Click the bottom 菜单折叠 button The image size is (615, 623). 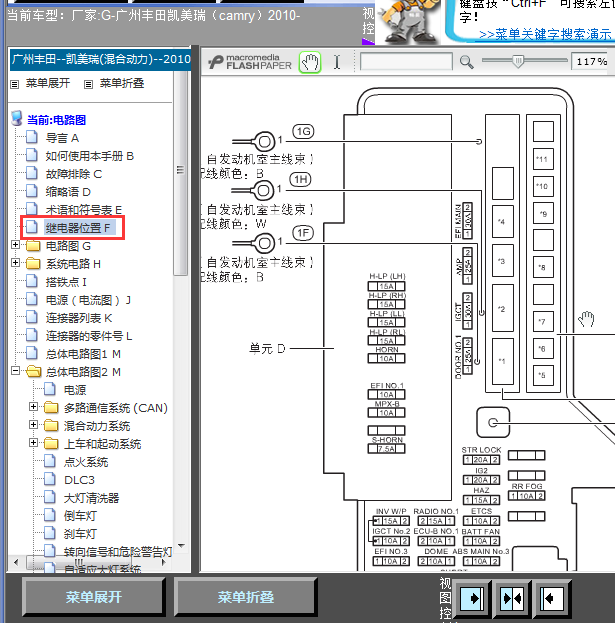click(246, 597)
